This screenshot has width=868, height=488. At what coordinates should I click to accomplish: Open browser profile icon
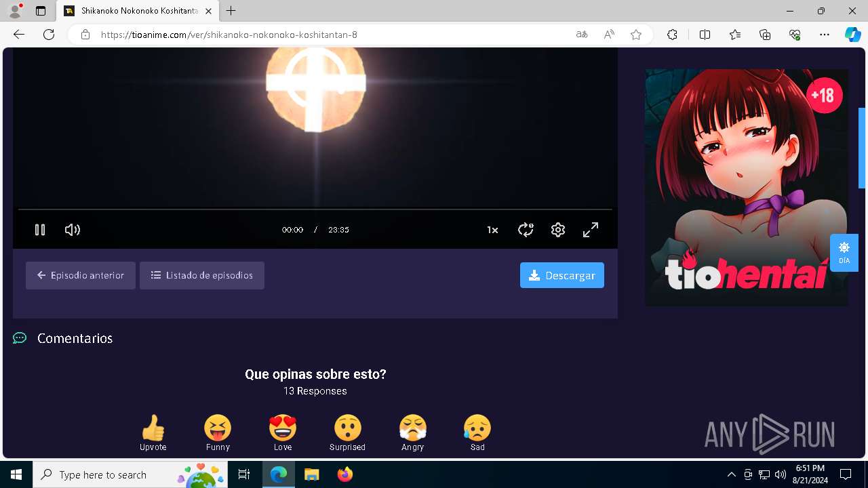coord(15,11)
